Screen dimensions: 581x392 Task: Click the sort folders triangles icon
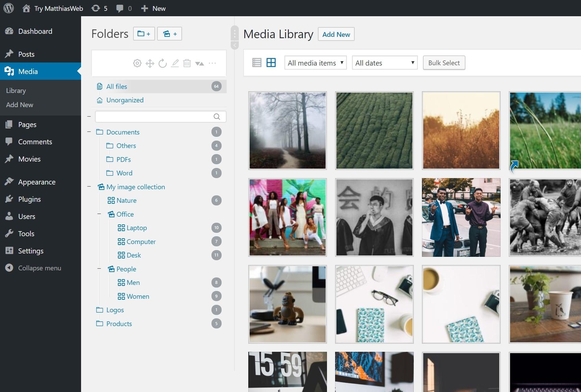200,63
